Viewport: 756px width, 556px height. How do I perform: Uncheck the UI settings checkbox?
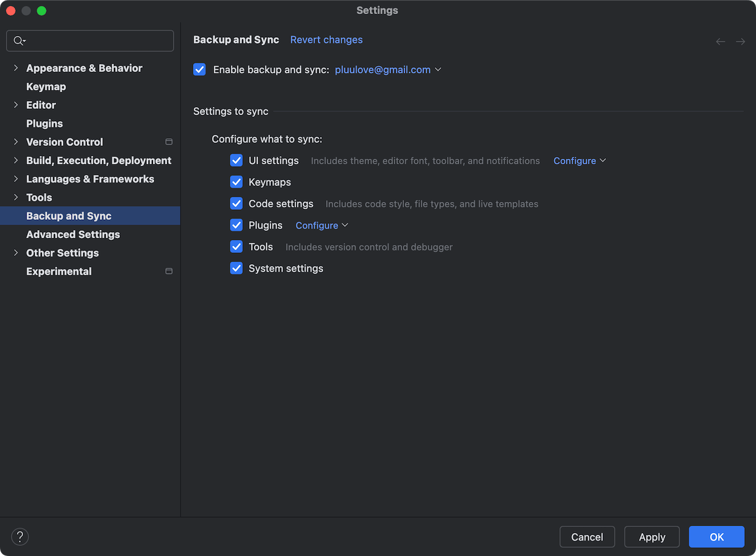coord(236,160)
